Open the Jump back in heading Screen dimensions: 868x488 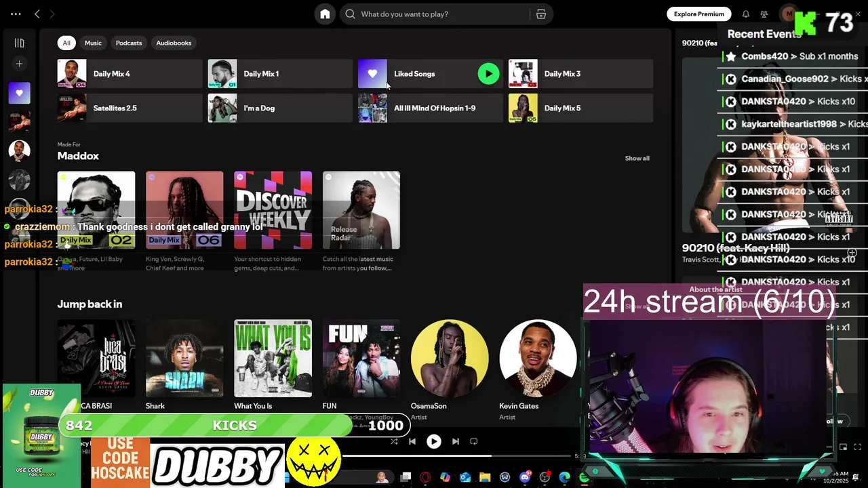coord(90,304)
